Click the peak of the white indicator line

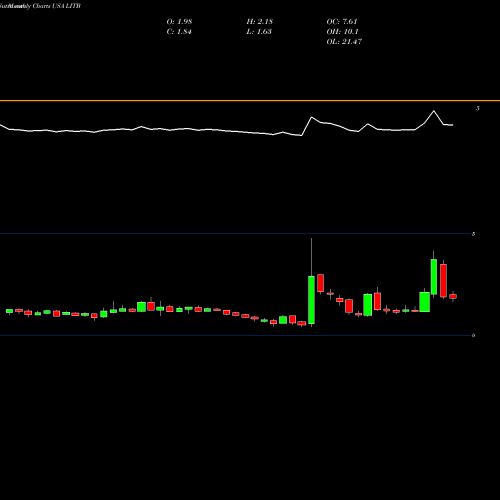pyautogui.click(x=434, y=111)
